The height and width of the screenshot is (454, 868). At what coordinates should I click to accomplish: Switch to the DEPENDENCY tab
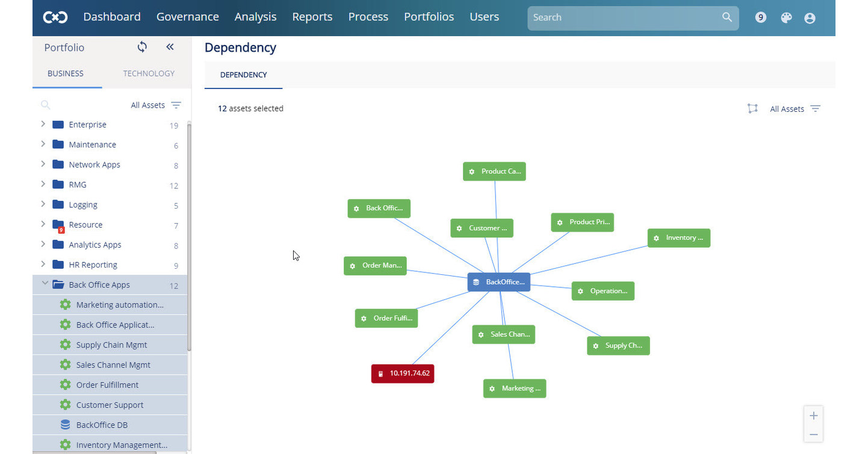click(x=243, y=75)
